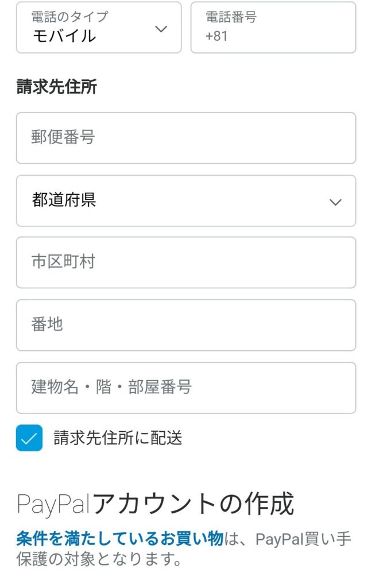
Task: Click the 電話番号 label text
Action: click(231, 17)
